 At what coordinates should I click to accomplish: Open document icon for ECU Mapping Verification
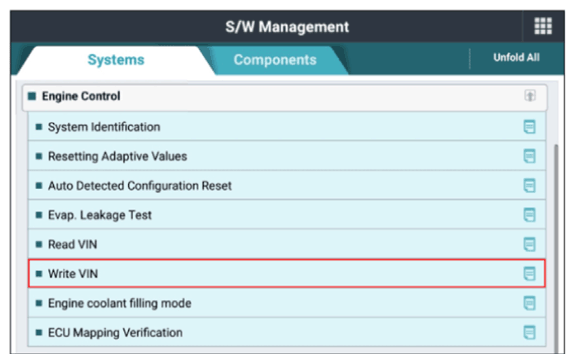(x=529, y=333)
